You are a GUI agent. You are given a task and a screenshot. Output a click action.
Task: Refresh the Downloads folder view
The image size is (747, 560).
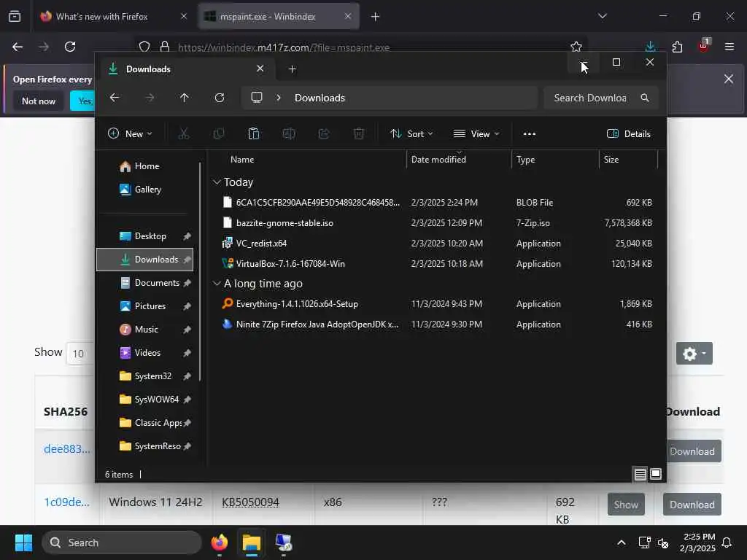point(220,98)
